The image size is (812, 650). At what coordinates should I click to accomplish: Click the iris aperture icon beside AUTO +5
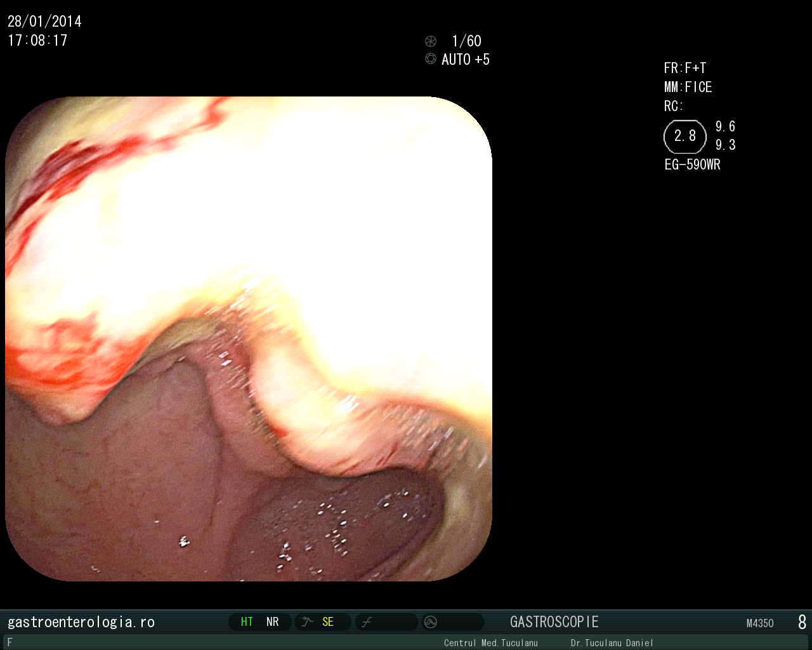[431, 59]
